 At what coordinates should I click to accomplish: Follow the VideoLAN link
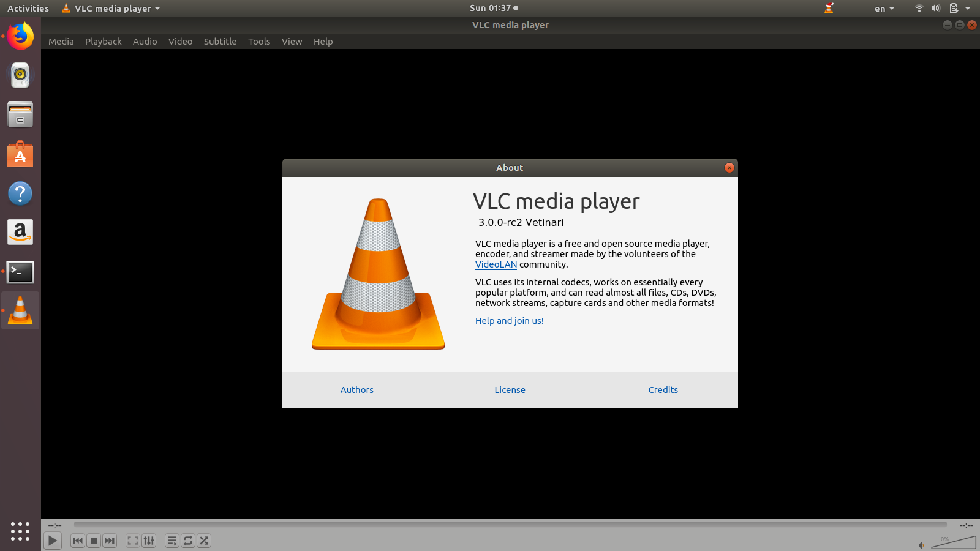[x=496, y=264]
